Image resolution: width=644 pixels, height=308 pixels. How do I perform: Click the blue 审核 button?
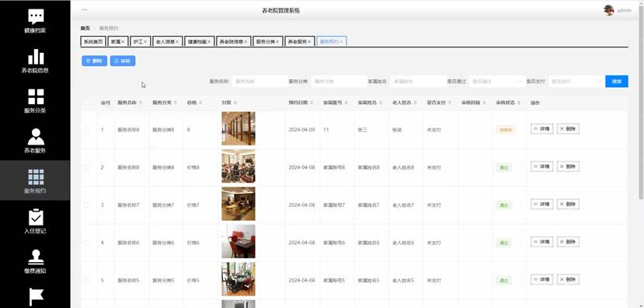point(123,61)
